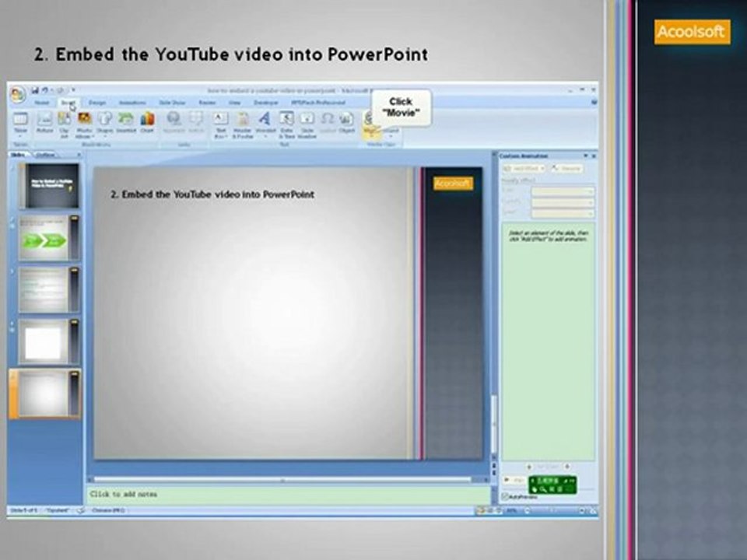
Task: Open the Custom Animation pane options arrow
Action: click(x=585, y=156)
